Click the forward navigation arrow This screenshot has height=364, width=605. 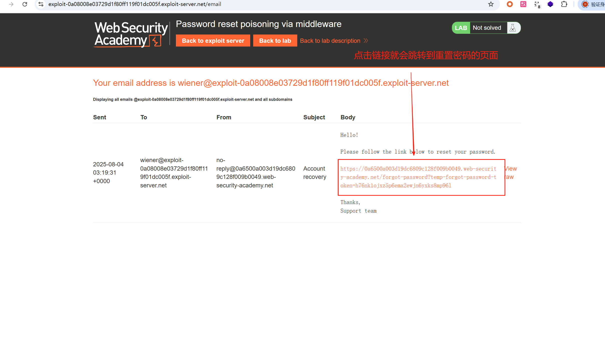pos(11,4)
